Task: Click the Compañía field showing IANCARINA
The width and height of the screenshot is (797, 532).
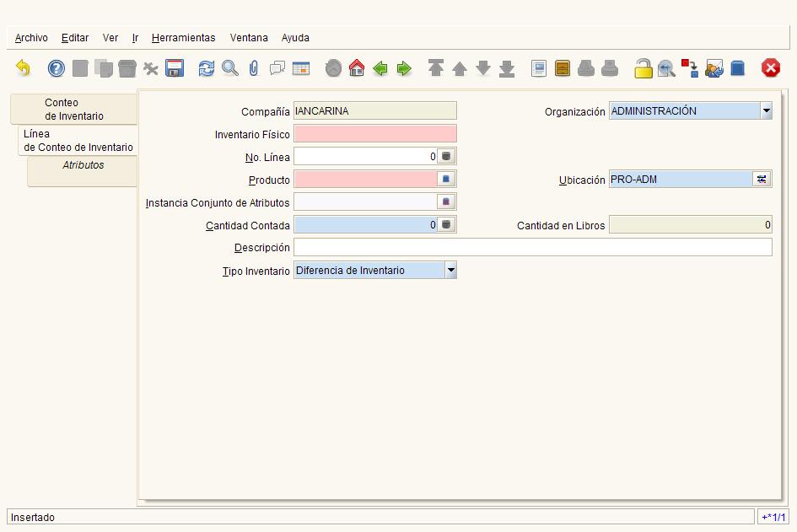Action: pyautogui.click(x=375, y=110)
